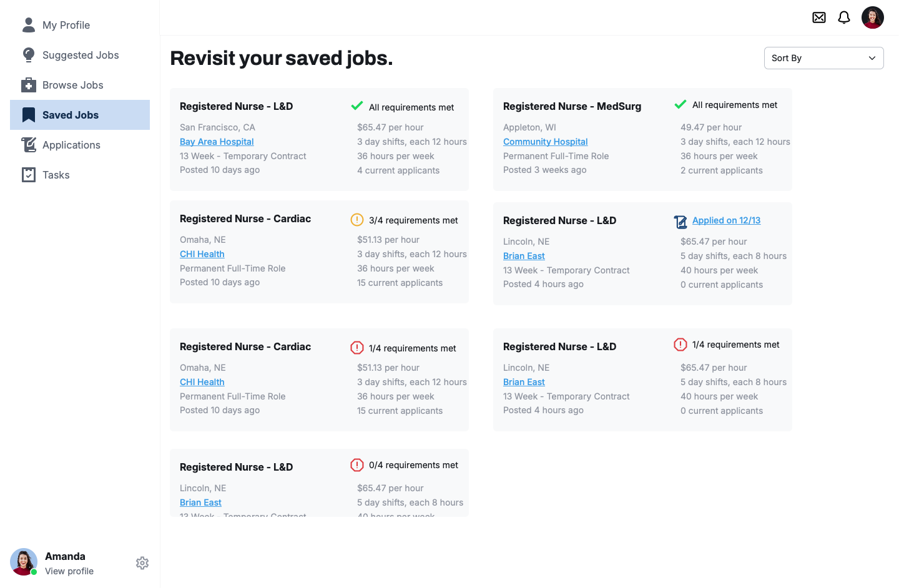Open the Sort By chevron arrow
899x588 pixels.
click(x=872, y=58)
